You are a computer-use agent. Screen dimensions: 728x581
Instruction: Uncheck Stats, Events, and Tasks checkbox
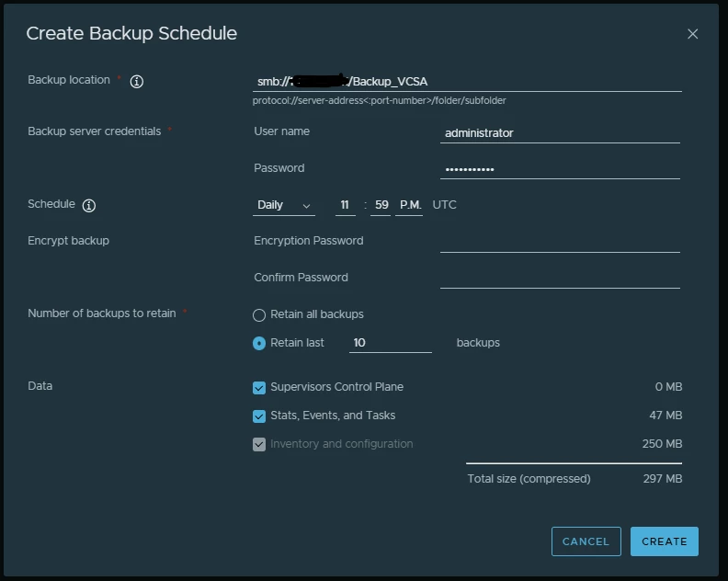coord(259,416)
